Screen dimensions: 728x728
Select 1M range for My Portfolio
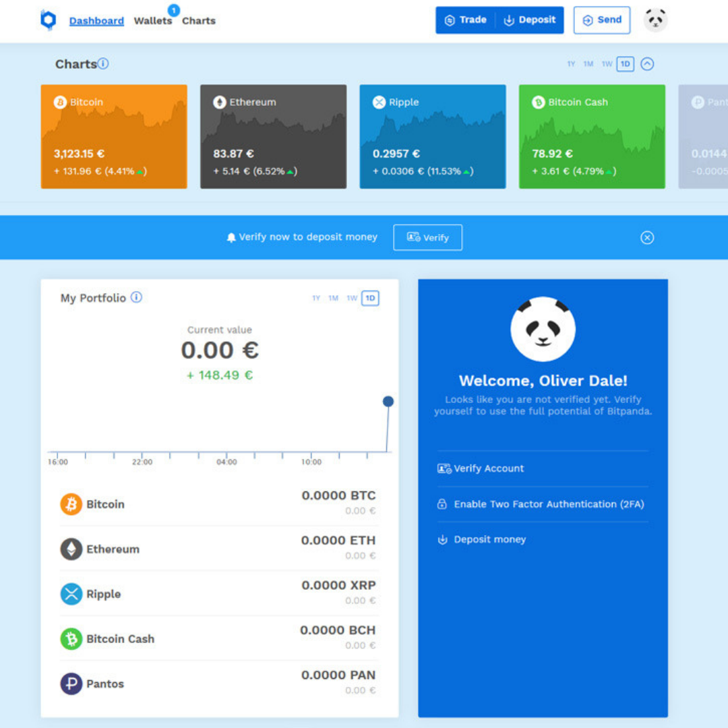point(334,298)
